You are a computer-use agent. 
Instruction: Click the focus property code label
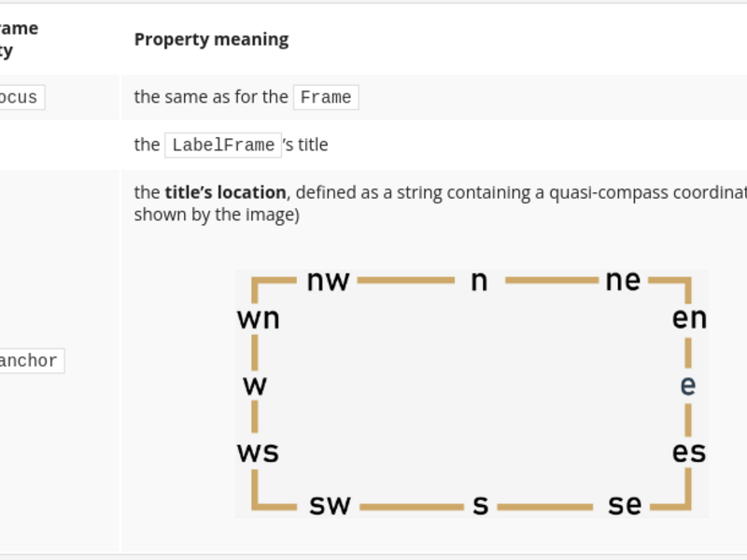tap(19, 98)
